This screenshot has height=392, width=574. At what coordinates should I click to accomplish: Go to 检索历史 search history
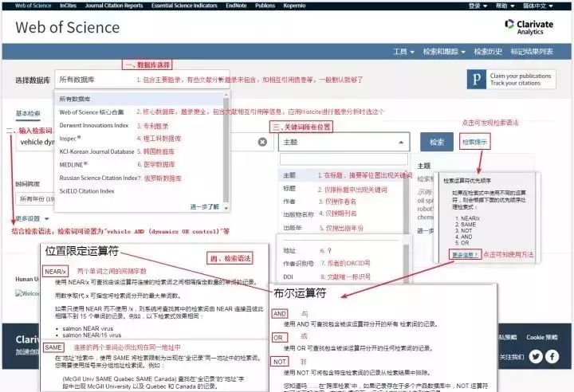[x=488, y=52]
